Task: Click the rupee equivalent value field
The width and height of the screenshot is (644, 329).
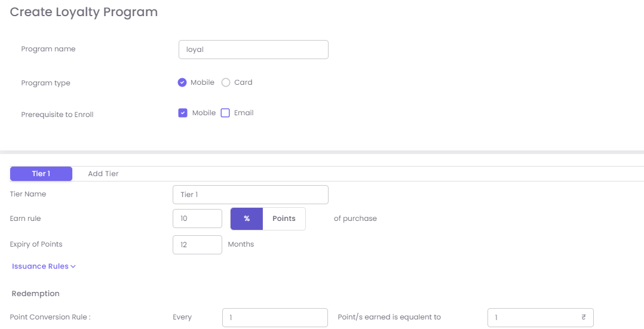Action: [x=532, y=318]
